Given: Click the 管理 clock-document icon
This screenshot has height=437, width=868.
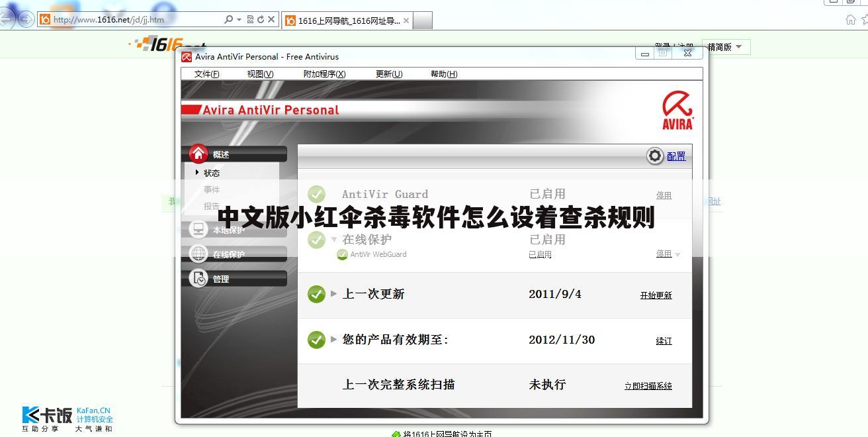Looking at the screenshot, I should point(198,278).
